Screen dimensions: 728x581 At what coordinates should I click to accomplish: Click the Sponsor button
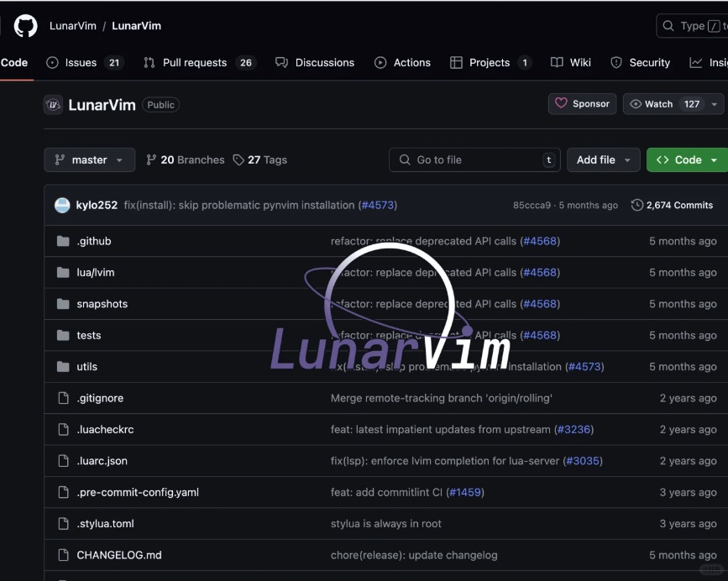pos(582,104)
